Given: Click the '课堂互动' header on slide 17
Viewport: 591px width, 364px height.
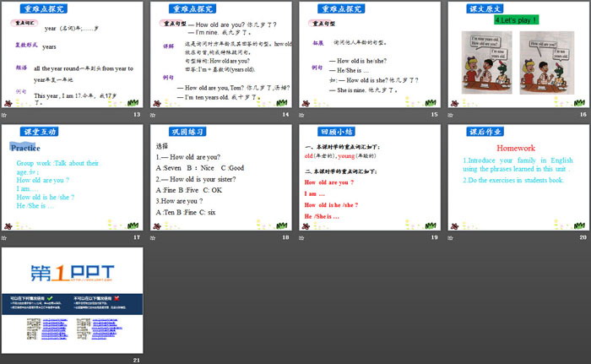Looking at the screenshot, I should (40, 132).
